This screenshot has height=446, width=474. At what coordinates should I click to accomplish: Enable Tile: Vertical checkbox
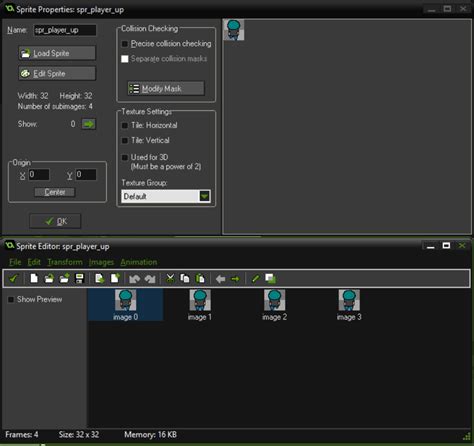pyautogui.click(x=125, y=140)
